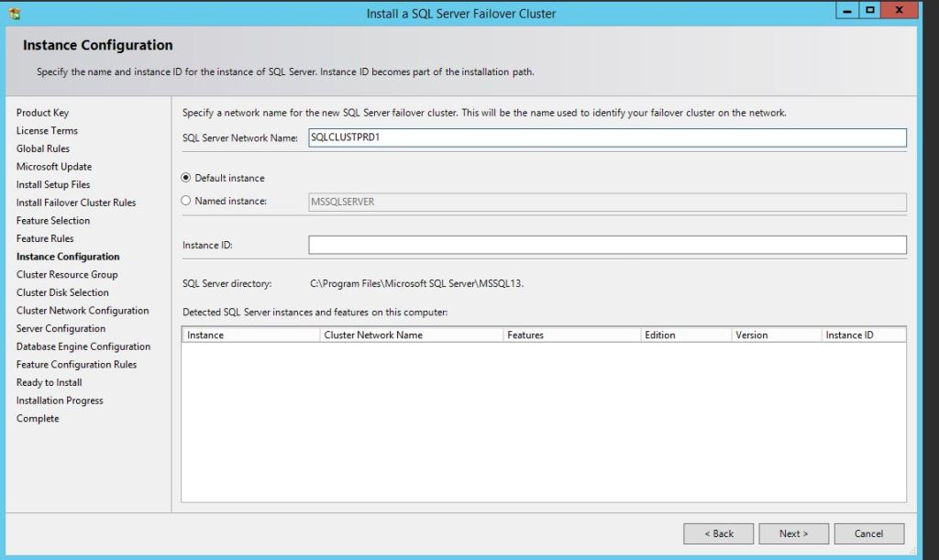Image resolution: width=939 pixels, height=560 pixels.
Task: Select the Named instance radio button
Action: [187, 201]
